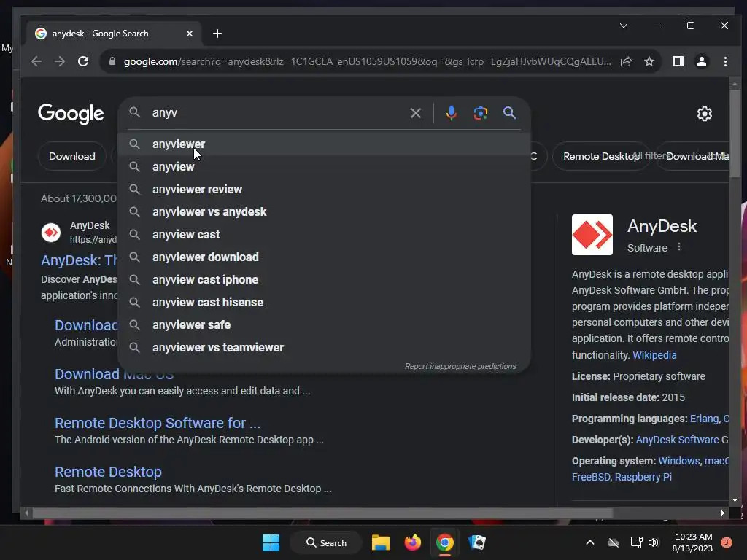Click browser forward arrow

(60, 61)
